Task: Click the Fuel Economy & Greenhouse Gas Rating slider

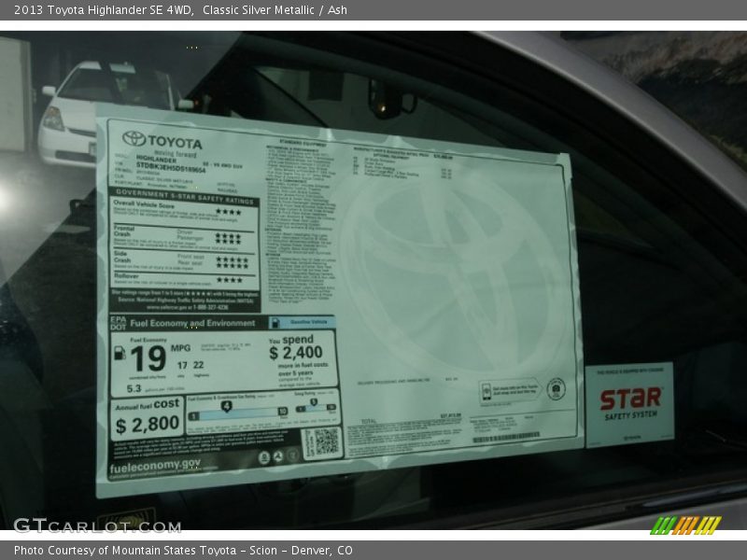Action: point(238,411)
